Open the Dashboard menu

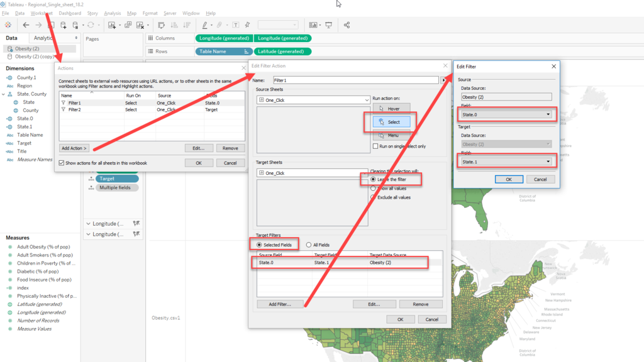[70, 13]
